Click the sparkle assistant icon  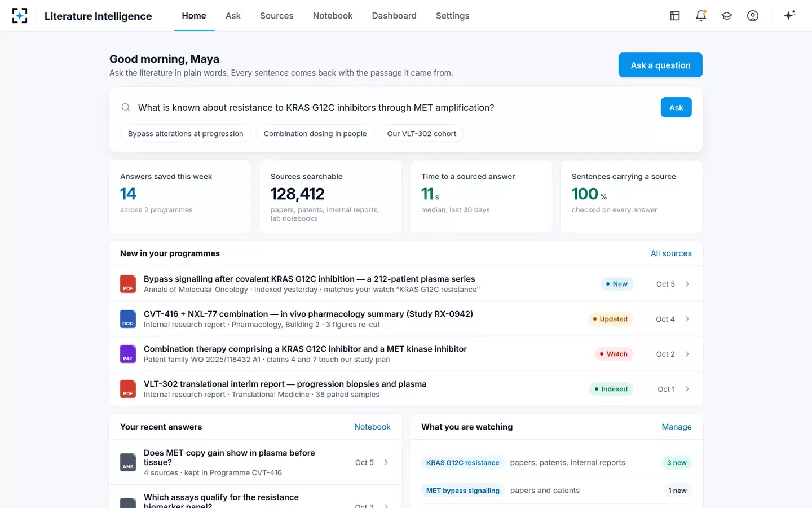(789, 15)
